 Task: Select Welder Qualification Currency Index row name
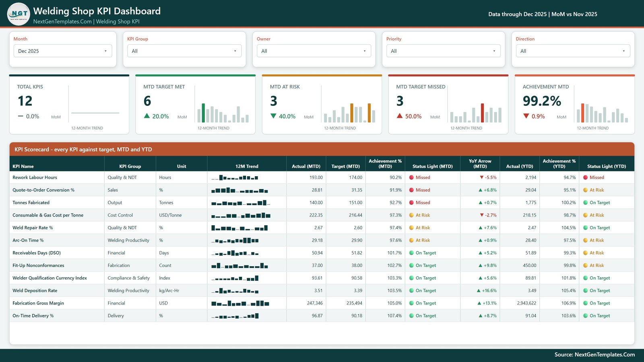(50, 278)
